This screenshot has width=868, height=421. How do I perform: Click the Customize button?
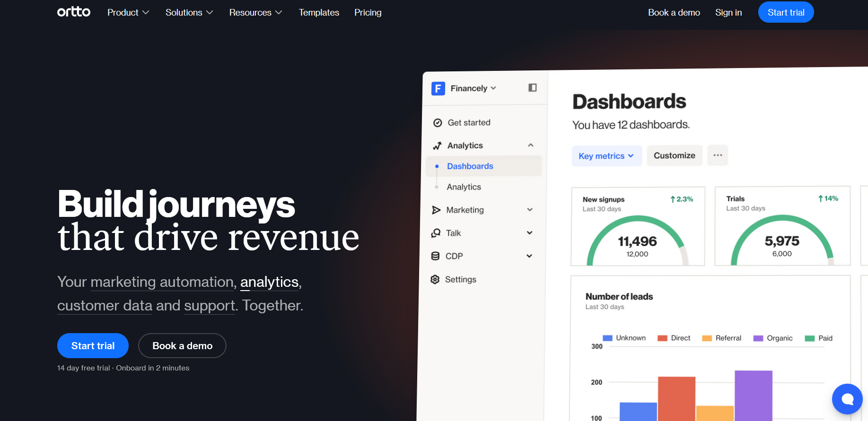[x=675, y=155]
